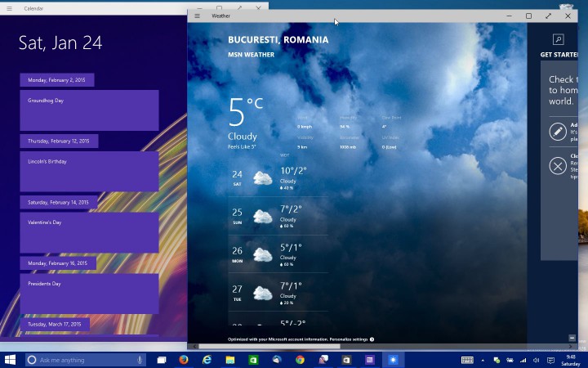Screen dimensions: 588x368
Task: Click the 10°/2° temperature for Saturday
Action: click(x=293, y=171)
